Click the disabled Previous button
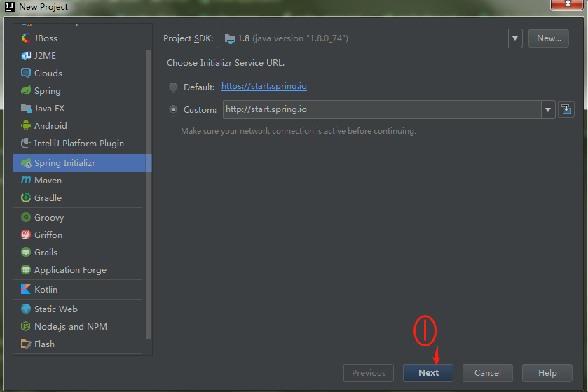588x392 pixels. [x=369, y=373]
